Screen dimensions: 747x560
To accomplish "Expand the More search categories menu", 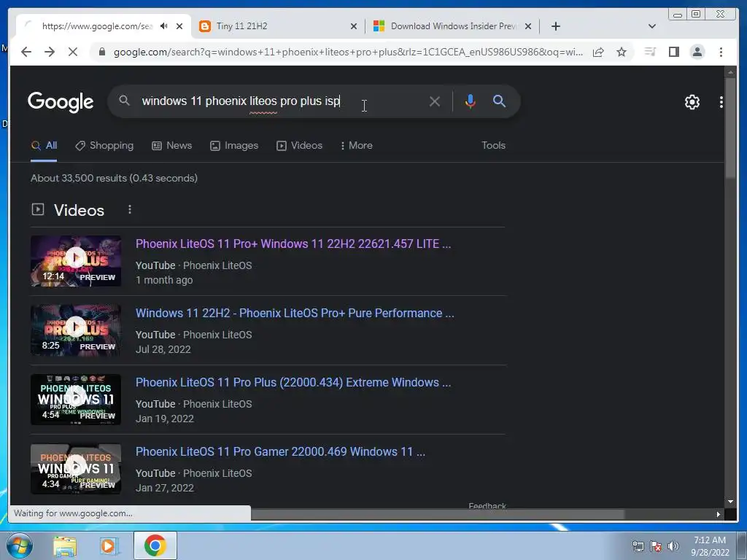I will 356,146.
